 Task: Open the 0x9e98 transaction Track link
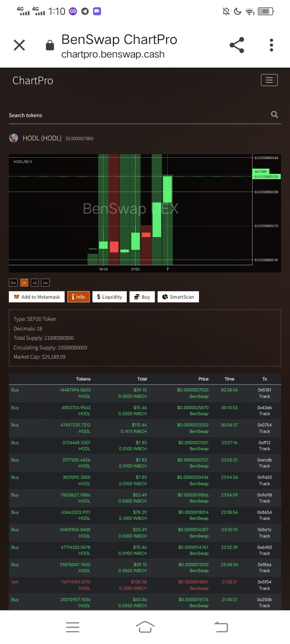[265, 501]
